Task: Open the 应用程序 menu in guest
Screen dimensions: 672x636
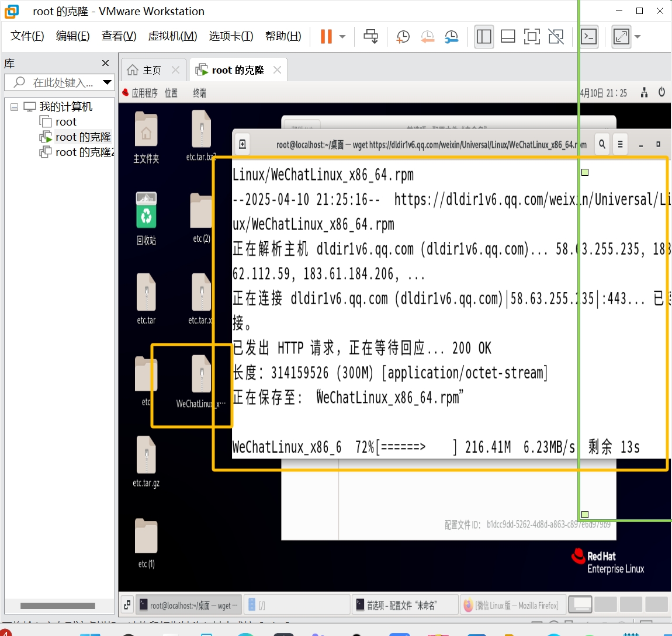Action: (x=140, y=93)
